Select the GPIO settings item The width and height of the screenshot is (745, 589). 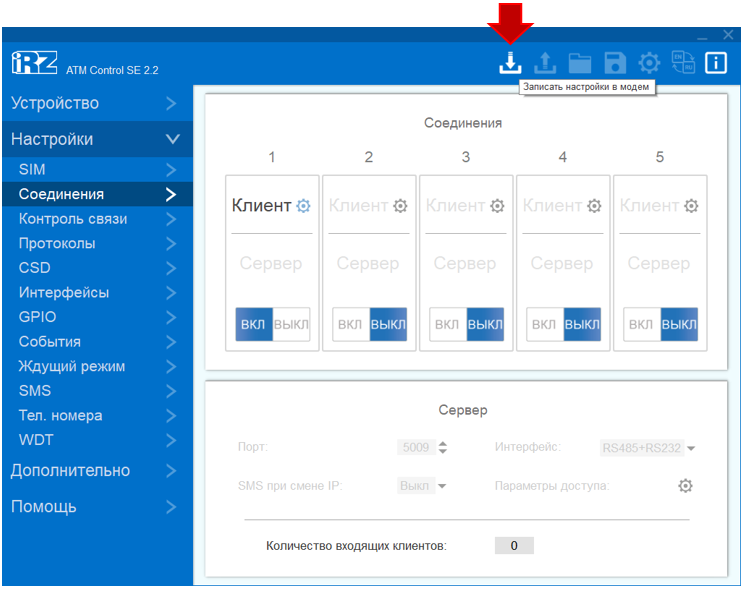(38, 317)
